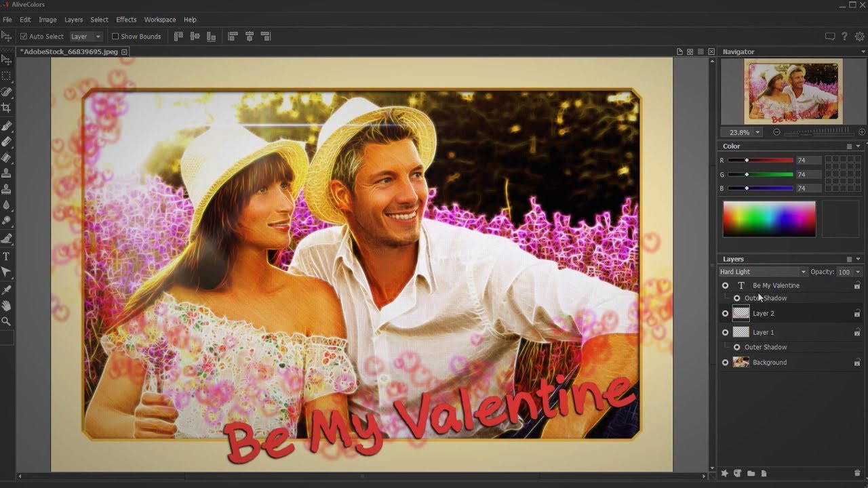The width and height of the screenshot is (868, 488).
Task: Open the Select menu
Action: click(x=99, y=20)
